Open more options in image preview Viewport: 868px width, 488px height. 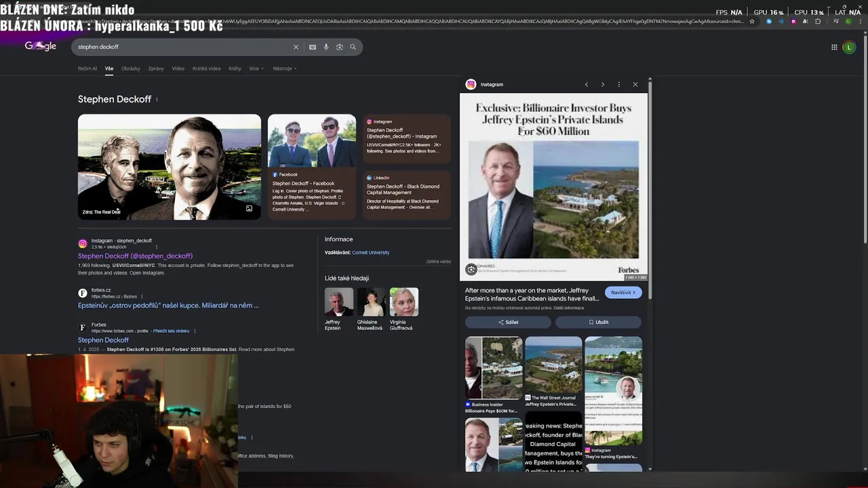(x=618, y=84)
